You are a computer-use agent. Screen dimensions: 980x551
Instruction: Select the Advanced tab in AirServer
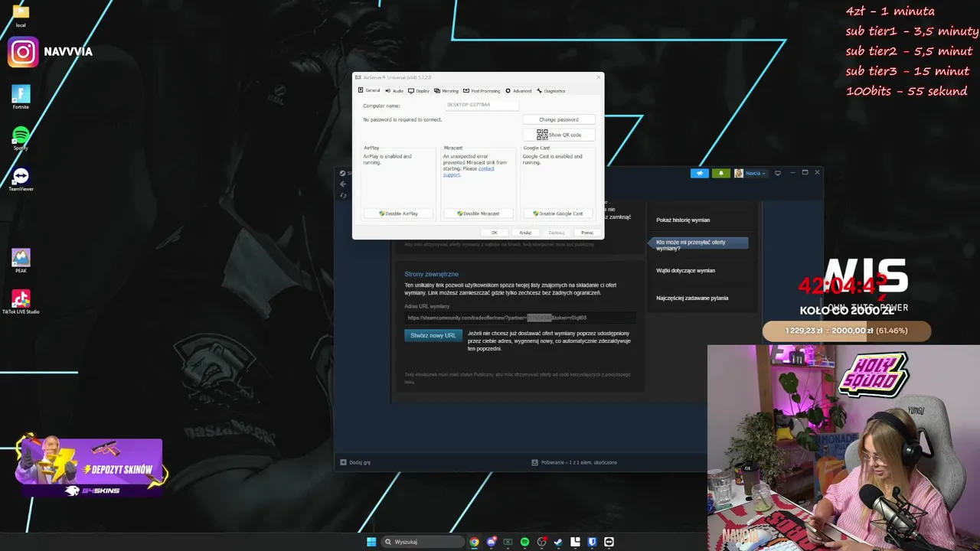(518, 91)
